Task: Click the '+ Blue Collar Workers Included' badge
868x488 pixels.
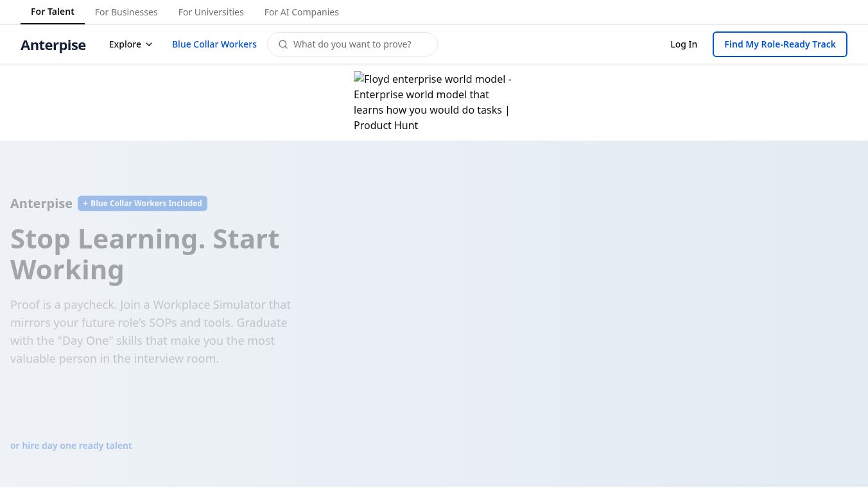Action: 143,204
